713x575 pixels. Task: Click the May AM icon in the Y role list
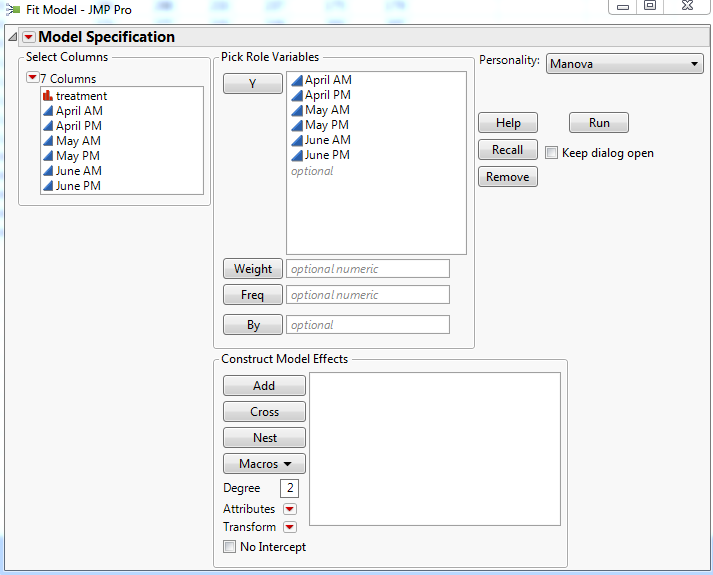[297, 110]
